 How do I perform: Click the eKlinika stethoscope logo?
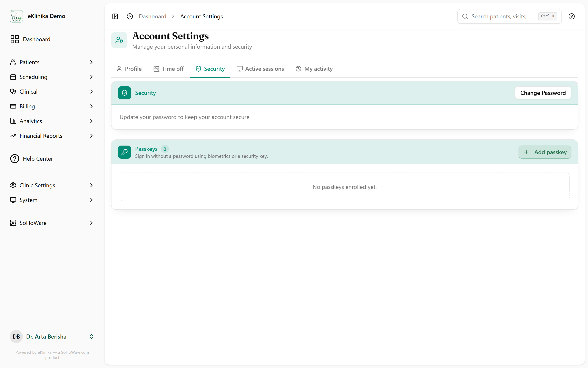16,16
